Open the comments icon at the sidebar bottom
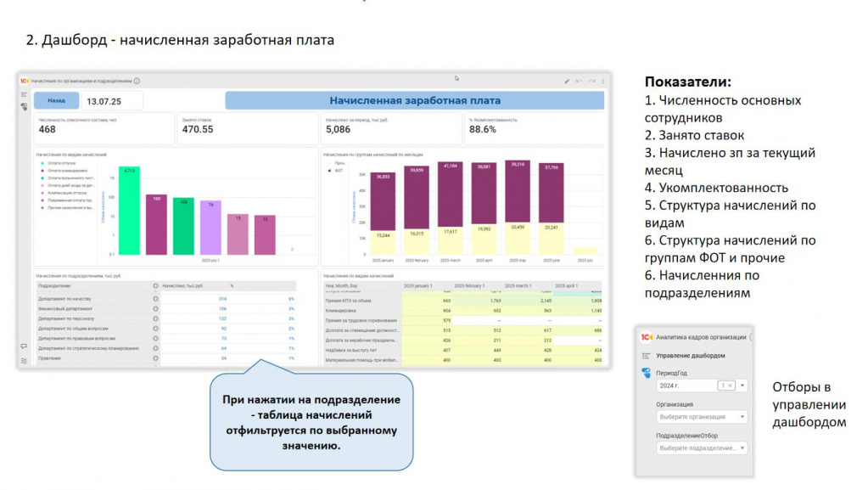Image resolution: width=868 pixels, height=490 pixels. pyautogui.click(x=24, y=346)
